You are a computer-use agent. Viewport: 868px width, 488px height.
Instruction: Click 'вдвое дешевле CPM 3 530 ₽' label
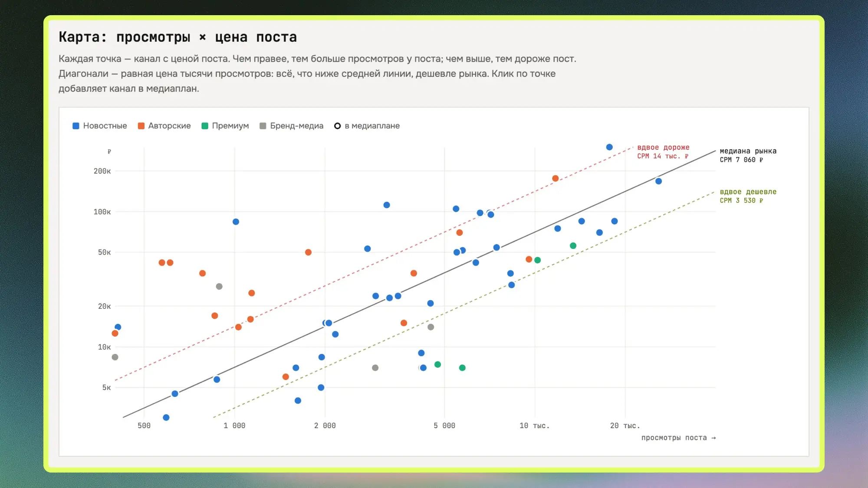coord(748,196)
